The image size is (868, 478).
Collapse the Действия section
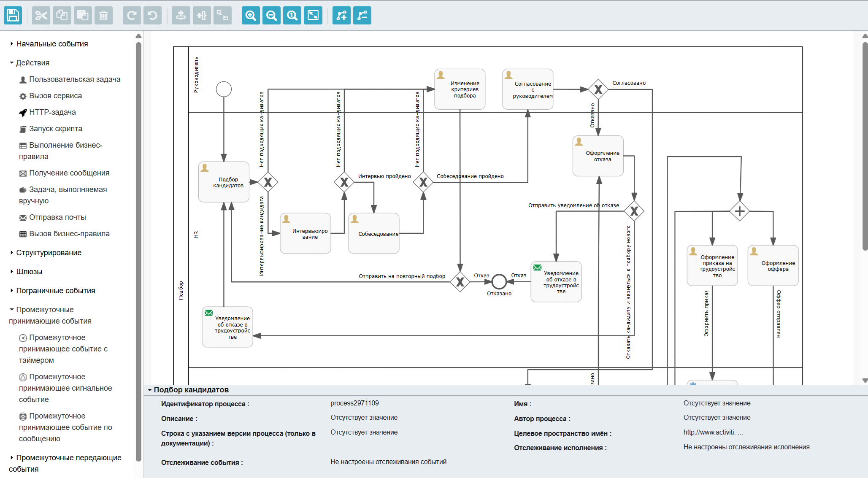point(30,63)
